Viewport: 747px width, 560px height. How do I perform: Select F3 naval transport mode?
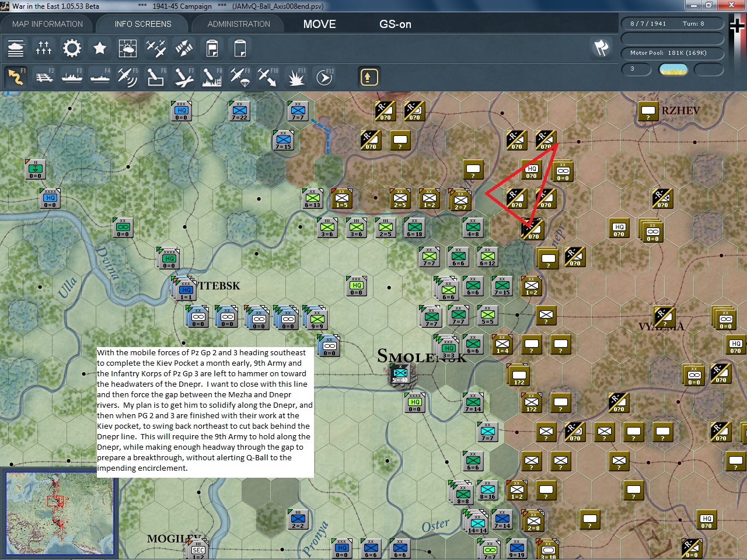pos(72,77)
